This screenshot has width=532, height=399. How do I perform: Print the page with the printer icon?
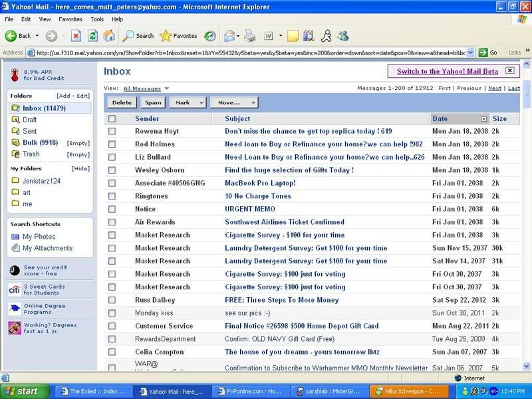click(250, 36)
